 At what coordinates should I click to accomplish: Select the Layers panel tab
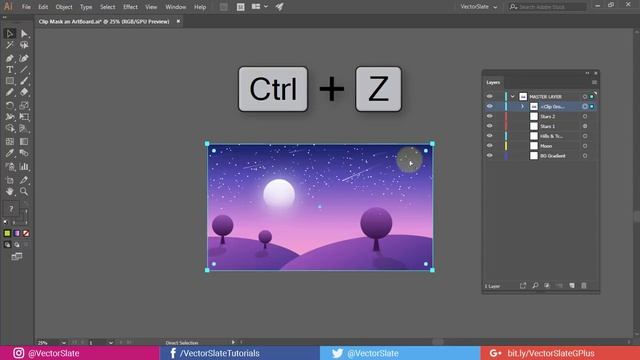[x=493, y=82]
